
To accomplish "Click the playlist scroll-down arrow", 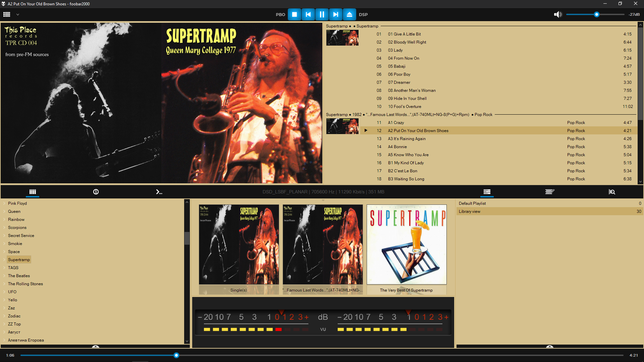I will [x=641, y=182].
